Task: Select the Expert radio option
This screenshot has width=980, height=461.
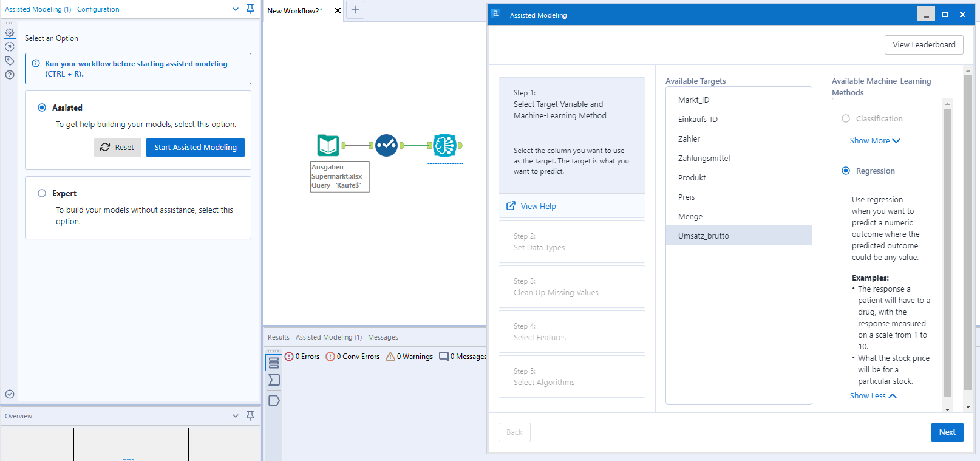Action: click(x=42, y=193)
